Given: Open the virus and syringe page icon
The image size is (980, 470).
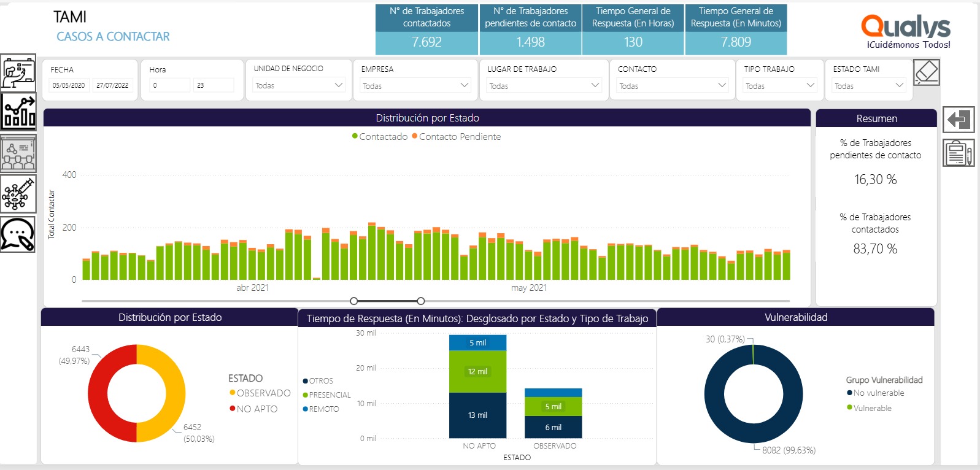Looking at the screenshot, I should pyautogui.click(x=18, y=194).
